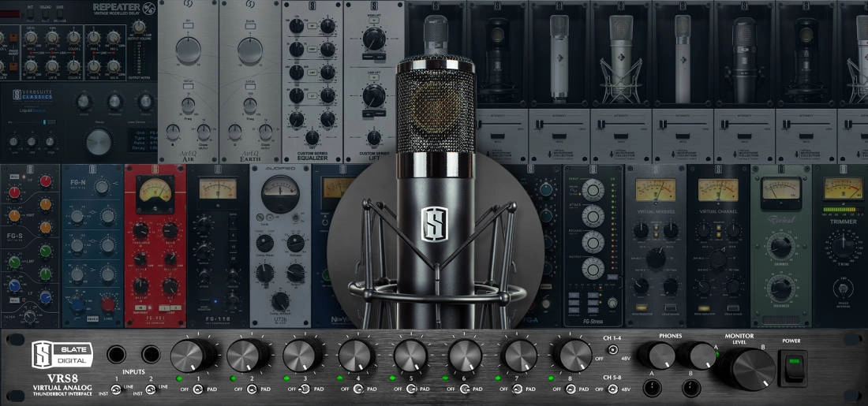Flip input 1 Inst/Line switch

point(116,389)
